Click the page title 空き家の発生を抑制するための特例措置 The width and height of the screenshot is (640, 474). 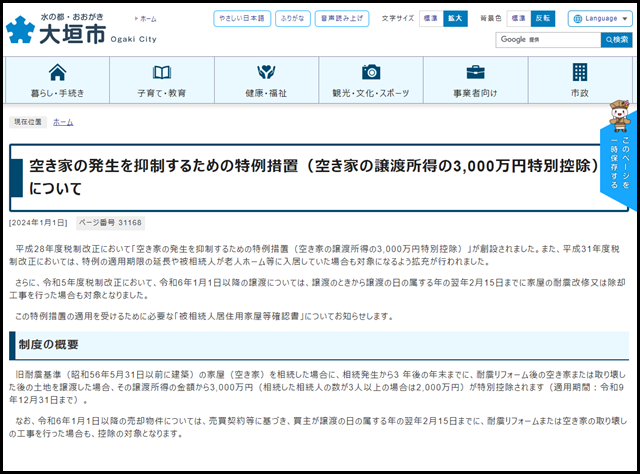(x=313, y=177)
